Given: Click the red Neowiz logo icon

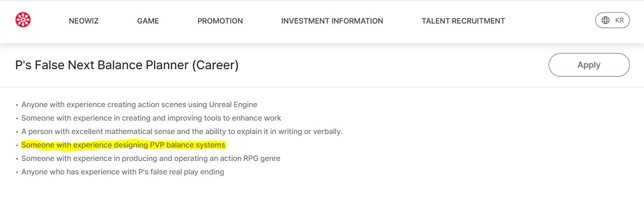Looking at the screenshot, I should pyautogui.click(x=23, y=20).
